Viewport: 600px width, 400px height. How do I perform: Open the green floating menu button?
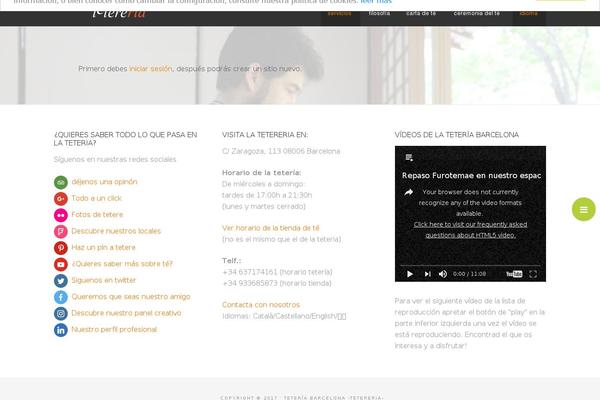(584, 209)
